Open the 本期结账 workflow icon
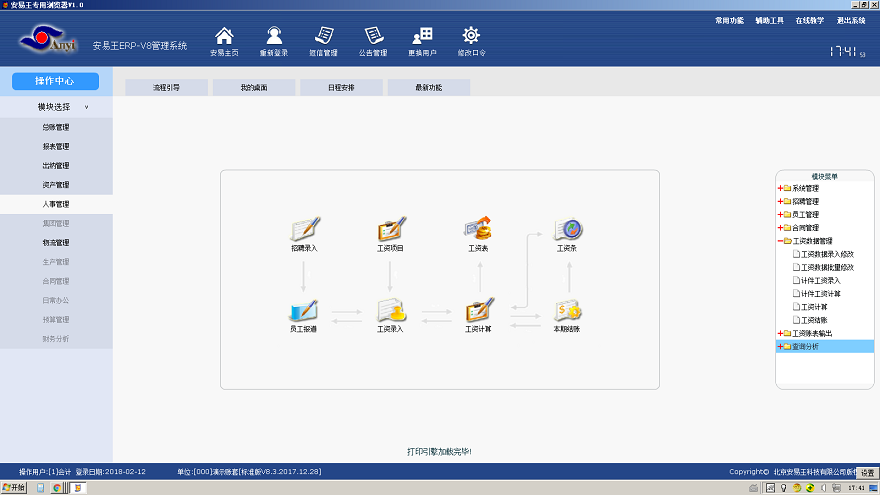This screenshot has height=495, width=880. click(x=567, y=310)
